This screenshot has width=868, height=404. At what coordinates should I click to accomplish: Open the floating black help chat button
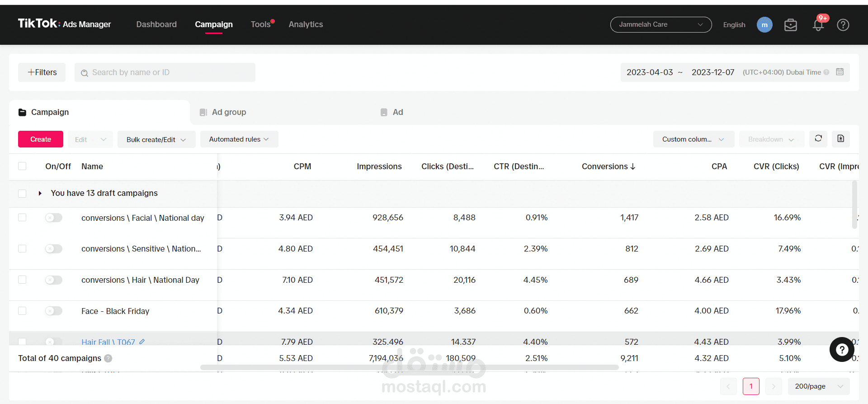tap(842, 349)
